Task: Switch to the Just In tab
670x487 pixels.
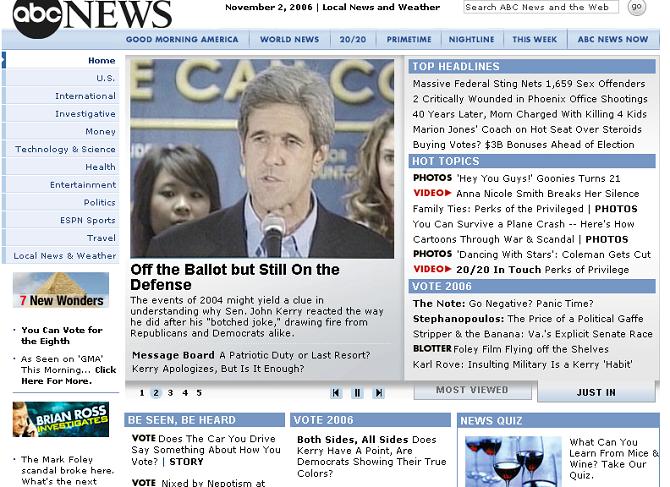Action: (x=596, y=392)
